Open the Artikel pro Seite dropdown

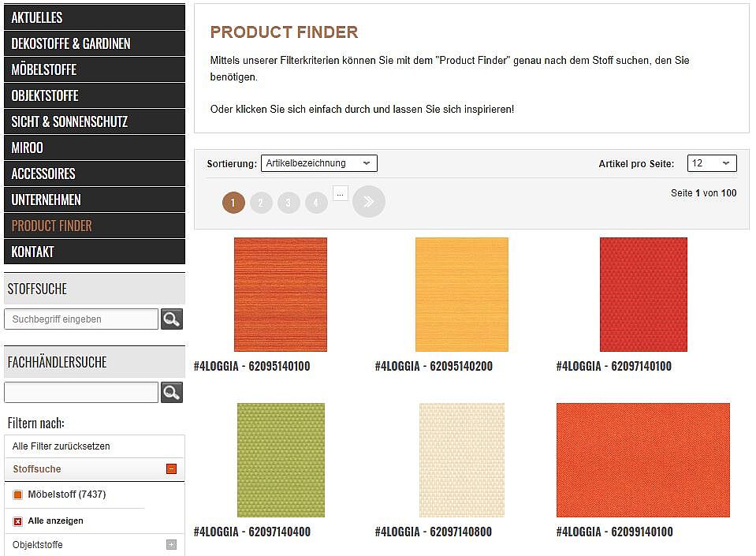[x=711, y=163]
